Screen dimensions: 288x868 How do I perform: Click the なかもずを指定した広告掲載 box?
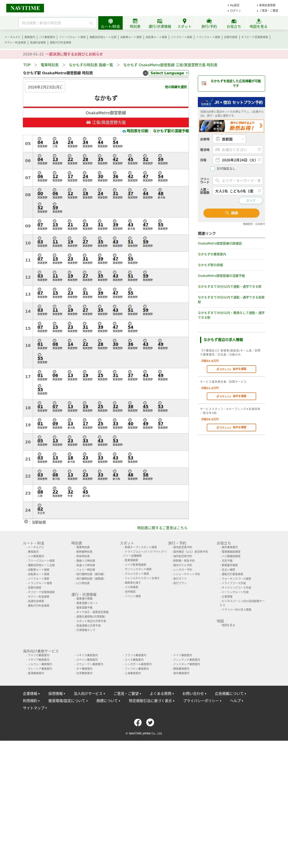pos(231,84)
